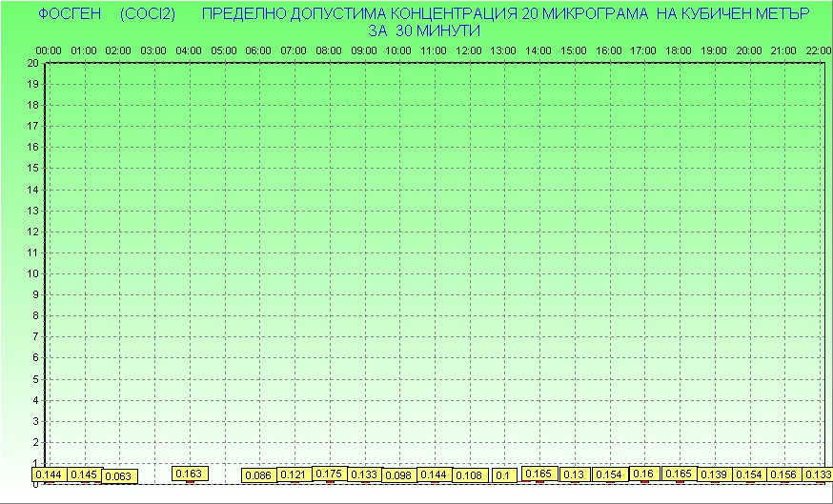Select the 0.121 value label
The image size is (833, 504).
[294, 474]
